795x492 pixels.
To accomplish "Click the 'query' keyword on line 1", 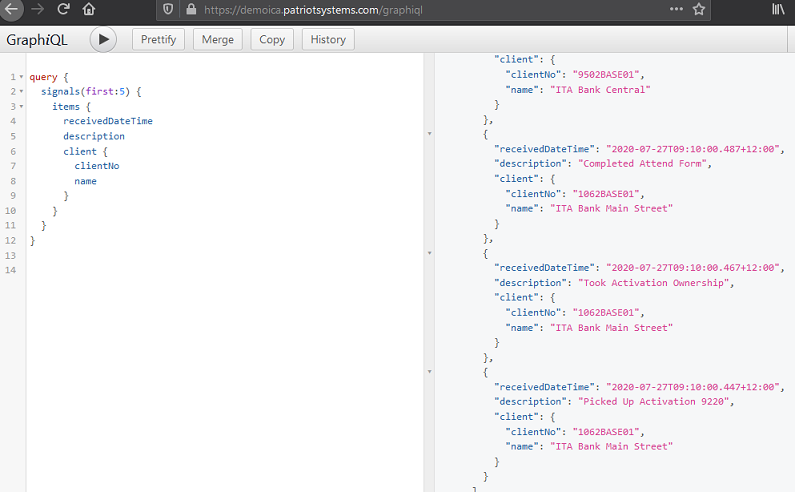I will pos(43,77).
